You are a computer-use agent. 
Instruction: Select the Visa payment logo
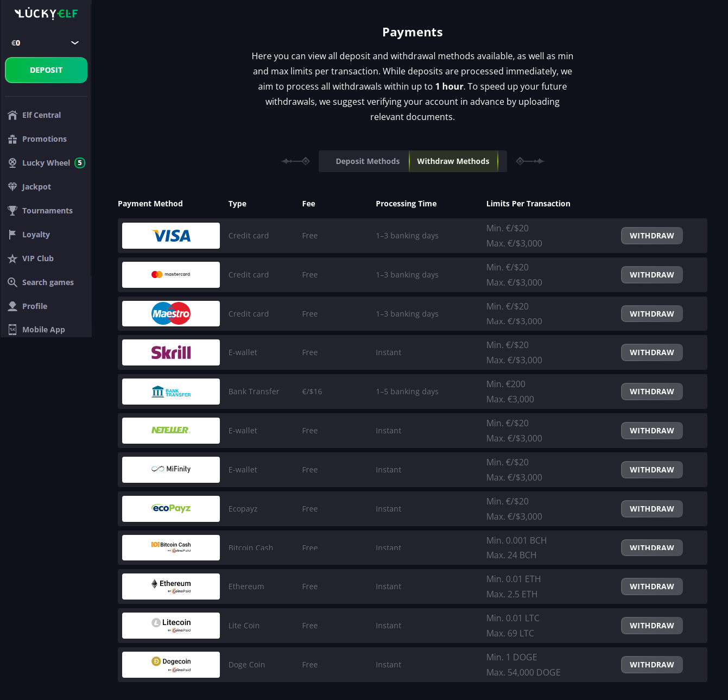pos(171,236)
